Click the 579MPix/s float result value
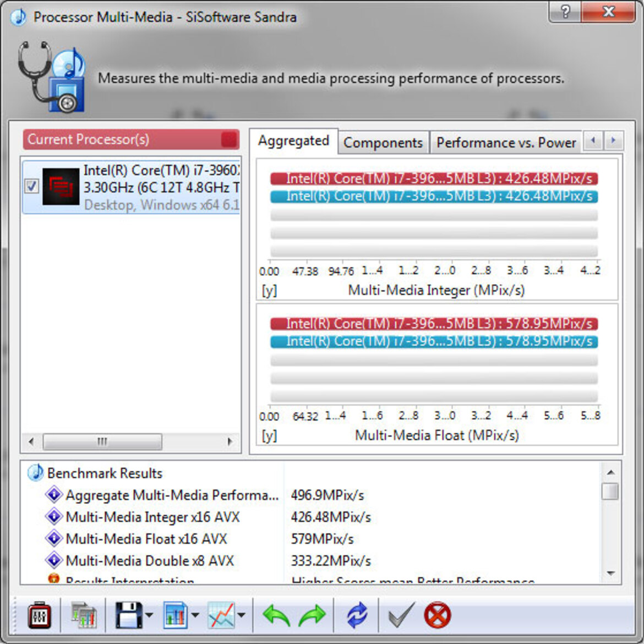 pos(322,538)
